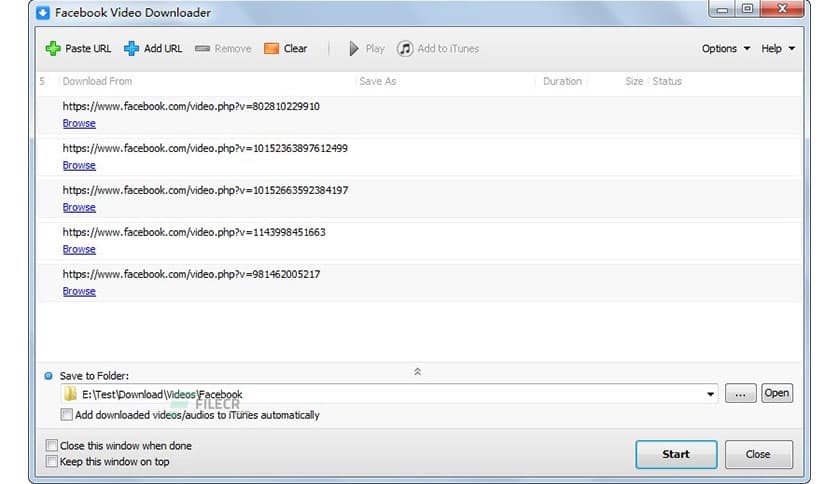Click the Paste URL green plus icon
The image size is (836, 484).
pos(53,49)
